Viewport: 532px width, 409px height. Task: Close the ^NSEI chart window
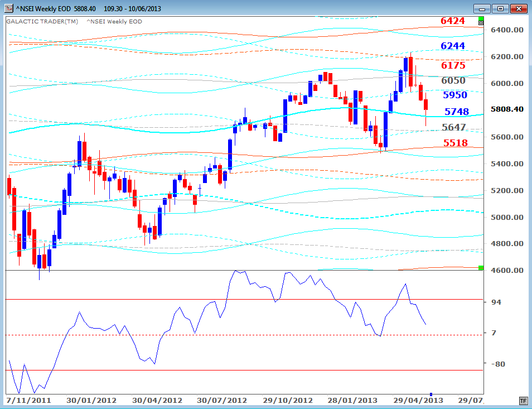pos(519,8)
